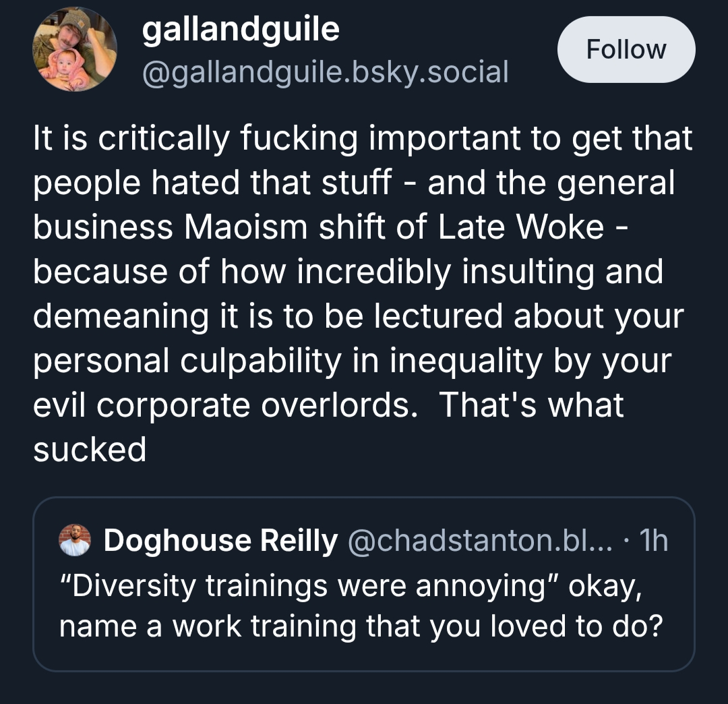
Task: Click the phrase "people hated that stuff"
Action: [x=212, y=183]
